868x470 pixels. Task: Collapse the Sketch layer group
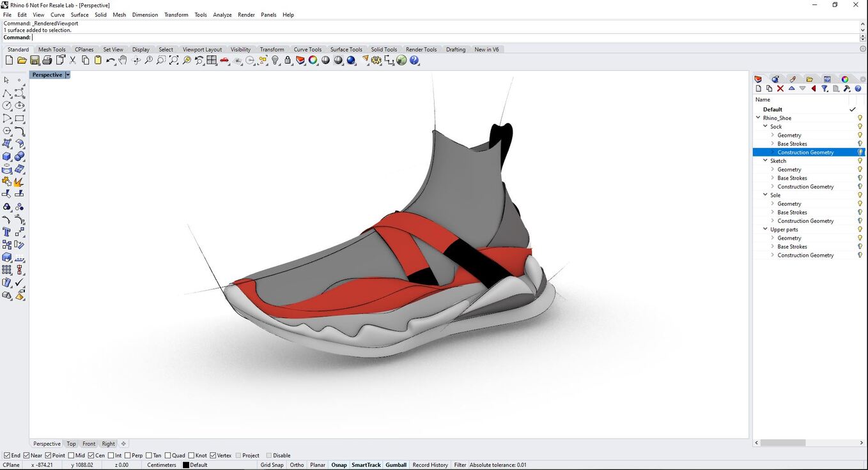pyautogui.click(x=765, y=160)
